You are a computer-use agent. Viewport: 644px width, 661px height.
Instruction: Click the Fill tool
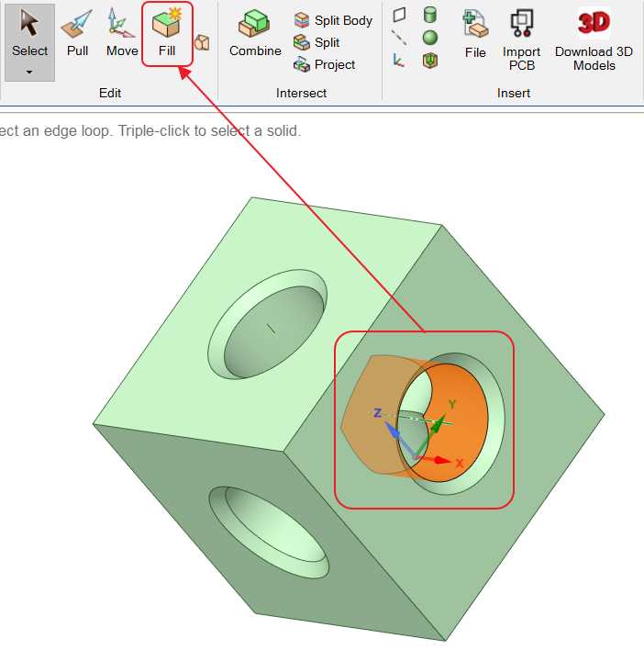[167, 34]
